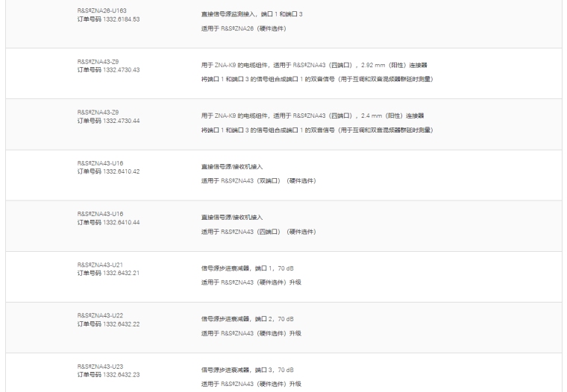Click the R&S®ZNA43-U23 product name
The image size is (567, 392).
coord(100,367)
